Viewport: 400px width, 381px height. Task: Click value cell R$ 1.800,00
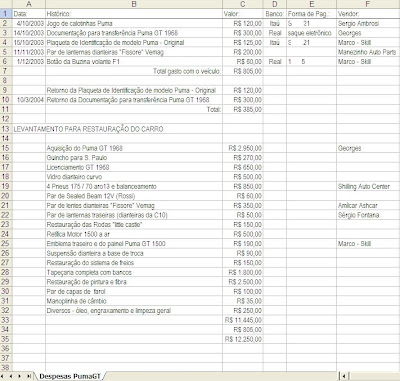[x=243, y=272]
